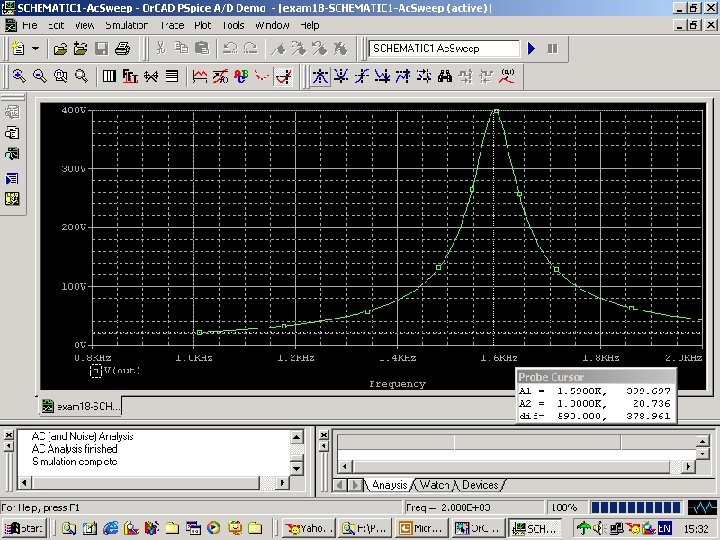Image resolution: width=720 pixels, height=540 pixels.
Task: Select the Zoom Out magnifier tool
Action: click(40, 76)
